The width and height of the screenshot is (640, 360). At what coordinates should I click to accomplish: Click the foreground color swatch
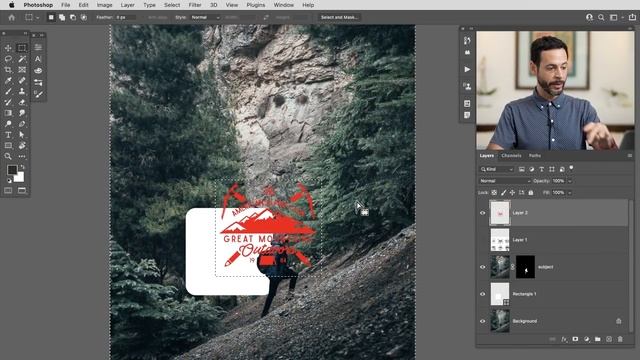coord(12,170)
